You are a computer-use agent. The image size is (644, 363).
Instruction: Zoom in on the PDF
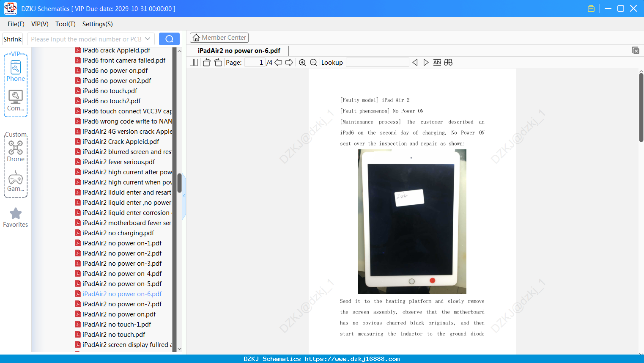point(302,62)
